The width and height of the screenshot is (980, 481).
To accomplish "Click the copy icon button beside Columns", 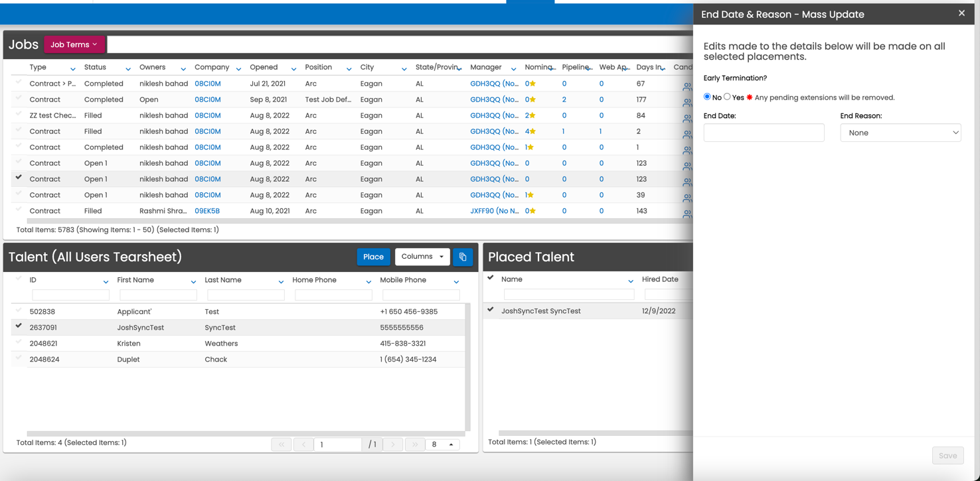I will pyautogui.click(x=463, y=257).
